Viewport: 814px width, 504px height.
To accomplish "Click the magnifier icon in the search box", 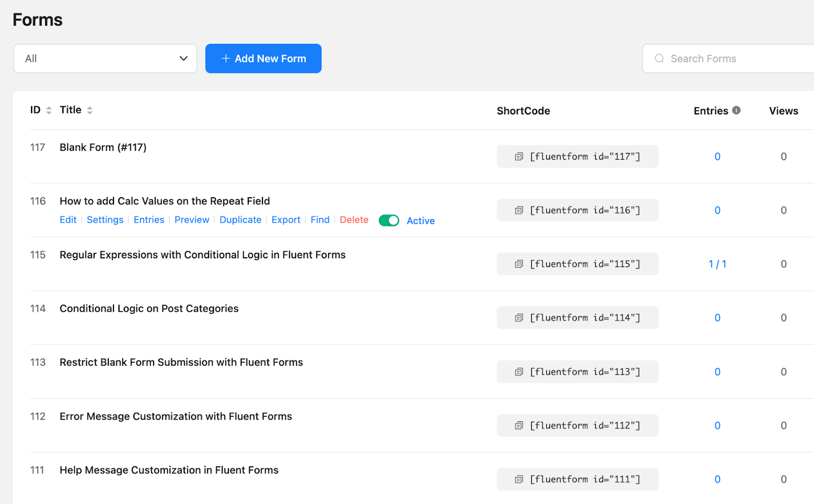I will 659,58.
